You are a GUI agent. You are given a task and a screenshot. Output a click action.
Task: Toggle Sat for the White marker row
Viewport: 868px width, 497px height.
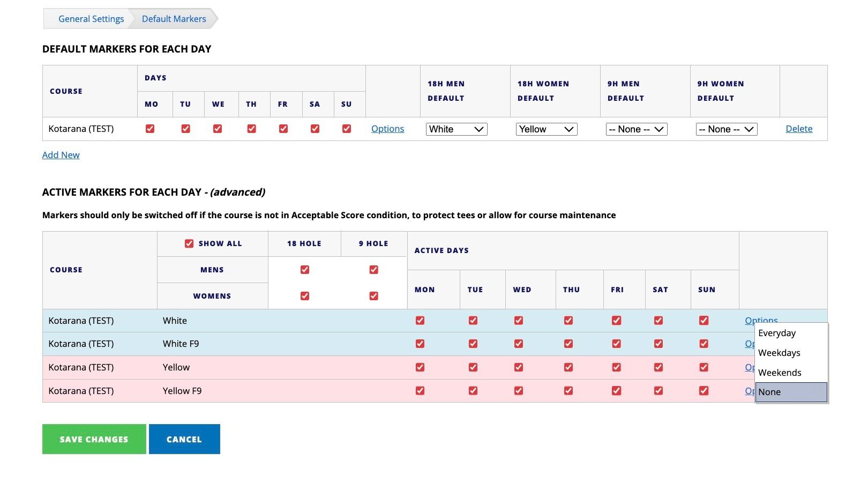click(659, 321)
